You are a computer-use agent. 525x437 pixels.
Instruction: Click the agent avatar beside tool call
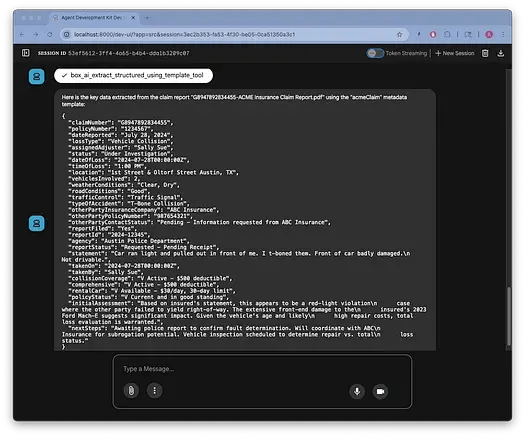click(x=36, y=76)
